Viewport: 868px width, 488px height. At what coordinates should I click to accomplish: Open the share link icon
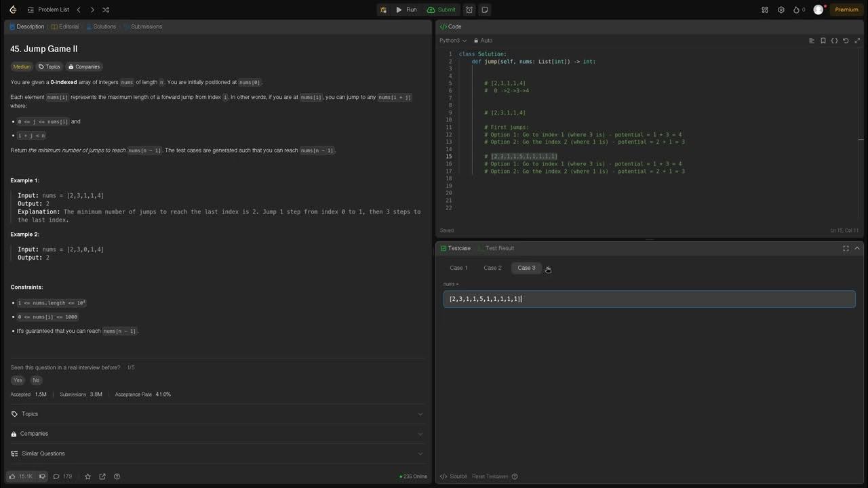coord(102,476)
